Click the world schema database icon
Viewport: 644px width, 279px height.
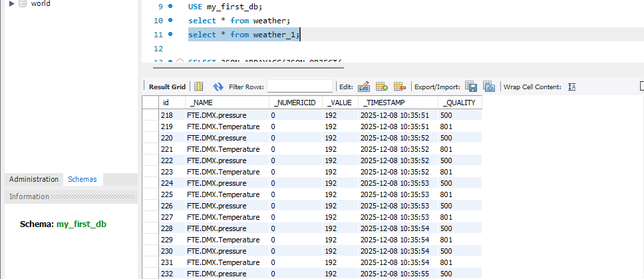[x=23, y=4]
